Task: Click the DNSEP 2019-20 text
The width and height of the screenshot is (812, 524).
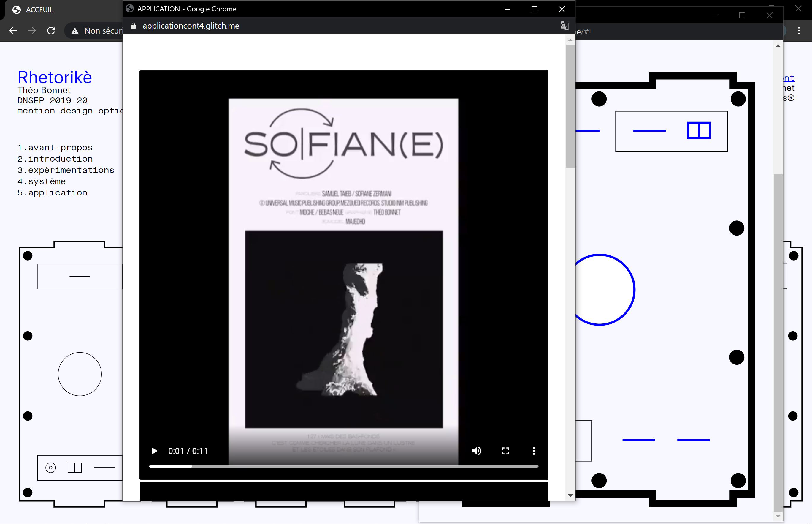Action: [x=52, y=100]
